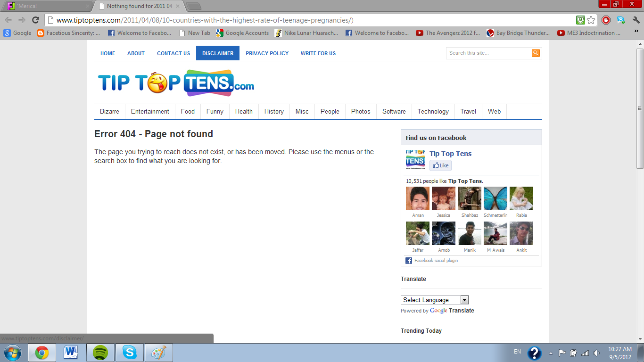Click the blue butterfly profile thumbnail
The image size is (644, 362).
point(495,198)
